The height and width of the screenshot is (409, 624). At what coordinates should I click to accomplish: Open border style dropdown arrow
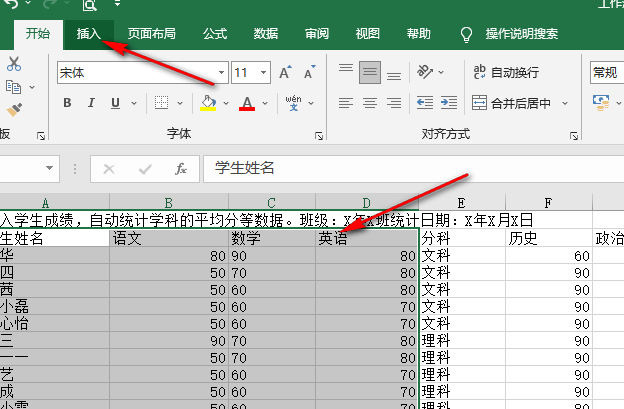click(x=180, y=103)
